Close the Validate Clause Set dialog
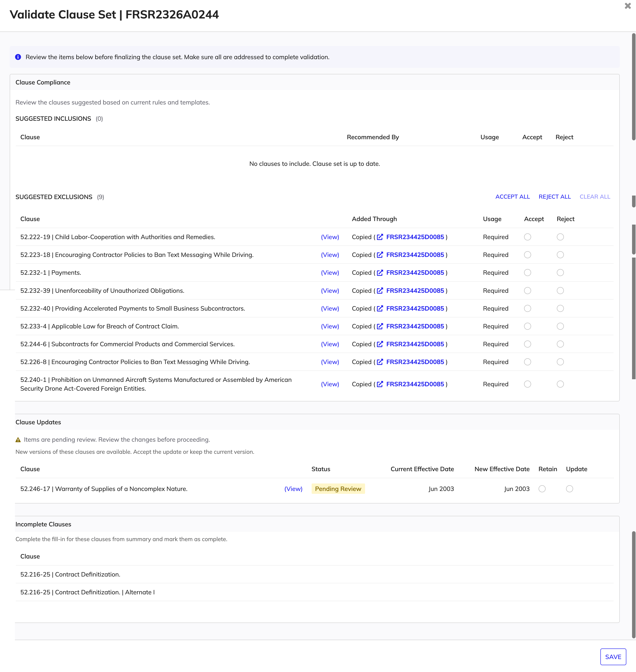 (627, 6)
